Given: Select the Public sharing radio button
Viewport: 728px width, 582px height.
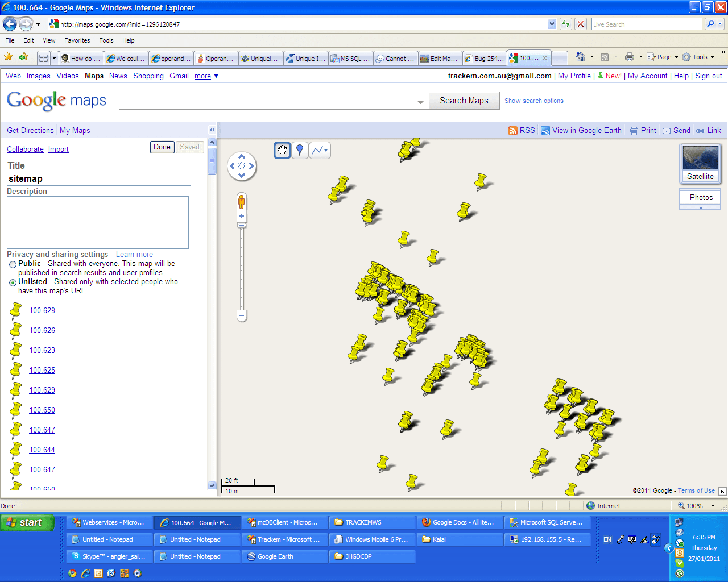Looking at the screenshot, I should click(13, 265).
